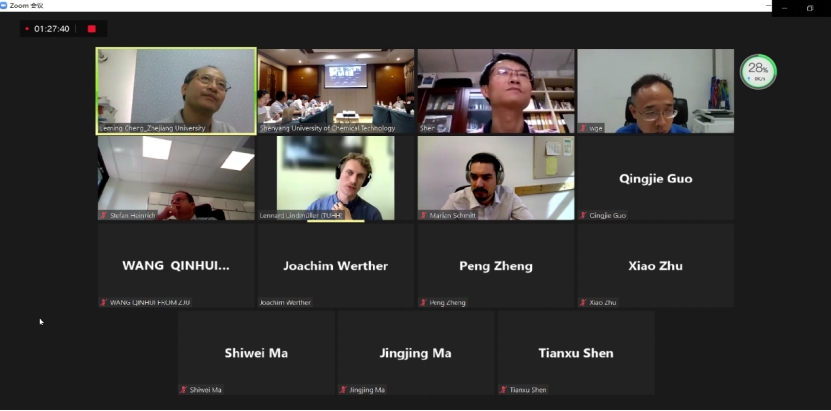Click the muted mic icon on Marion Schmitt

click(x=423, y=216)
